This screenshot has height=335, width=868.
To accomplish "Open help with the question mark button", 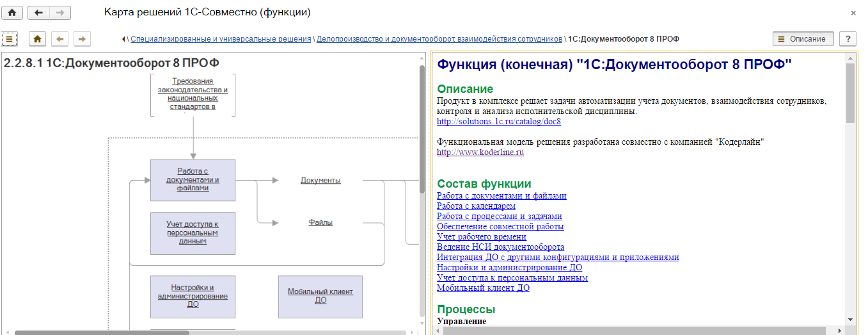I will [x=848, y=39].
